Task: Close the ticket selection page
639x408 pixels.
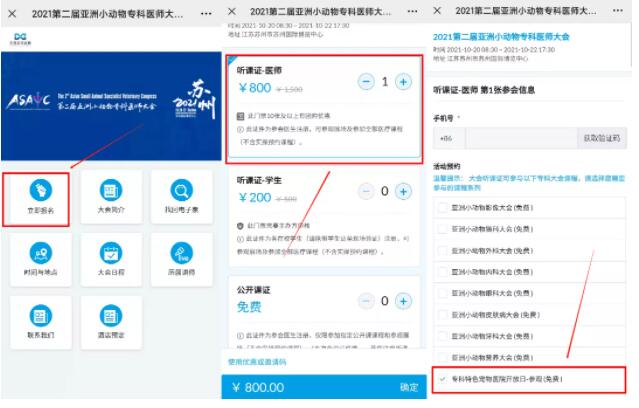Action: 232,11
